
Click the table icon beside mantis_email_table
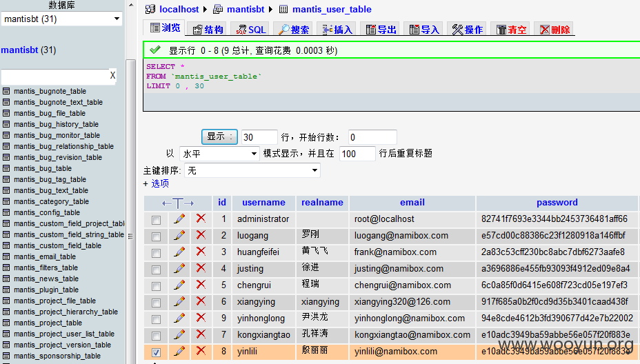[x=6, y=256]
